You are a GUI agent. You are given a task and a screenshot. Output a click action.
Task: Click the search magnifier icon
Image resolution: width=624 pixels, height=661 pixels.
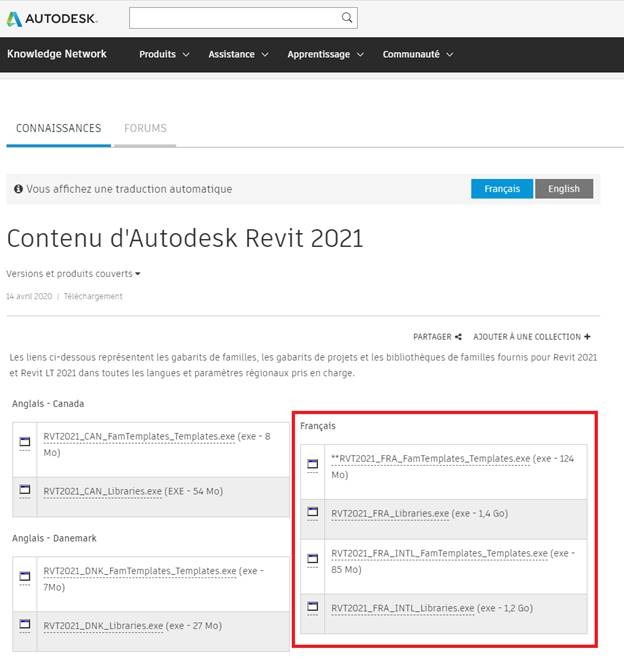tap(347, 18)
